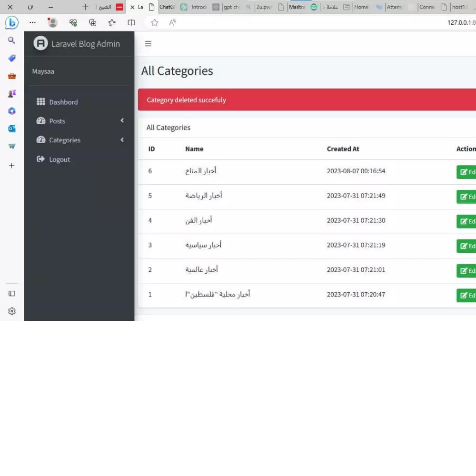
Task: Open Outlook from the Edge sidebar
Action: (x=11, y=129)
